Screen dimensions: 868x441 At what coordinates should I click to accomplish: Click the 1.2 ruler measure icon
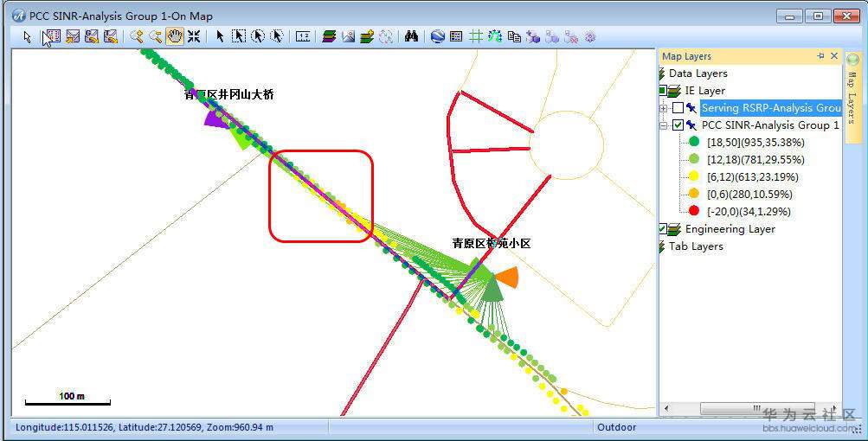303,37
